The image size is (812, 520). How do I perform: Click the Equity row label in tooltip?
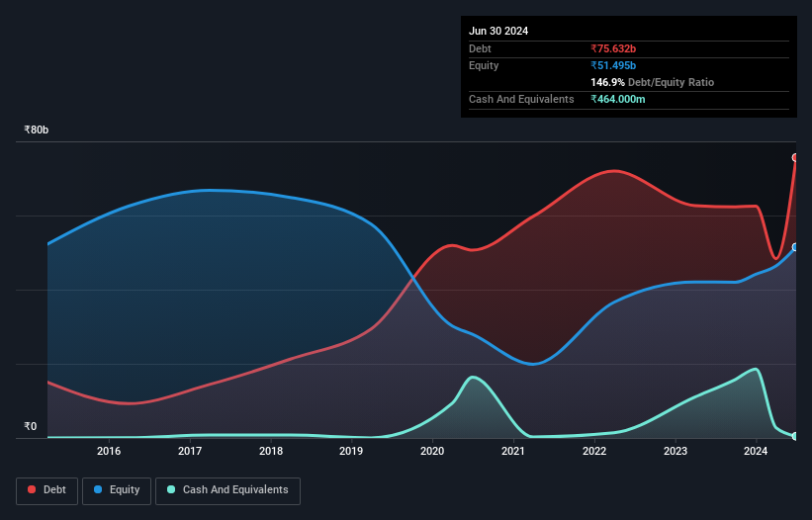coord(484,65)
